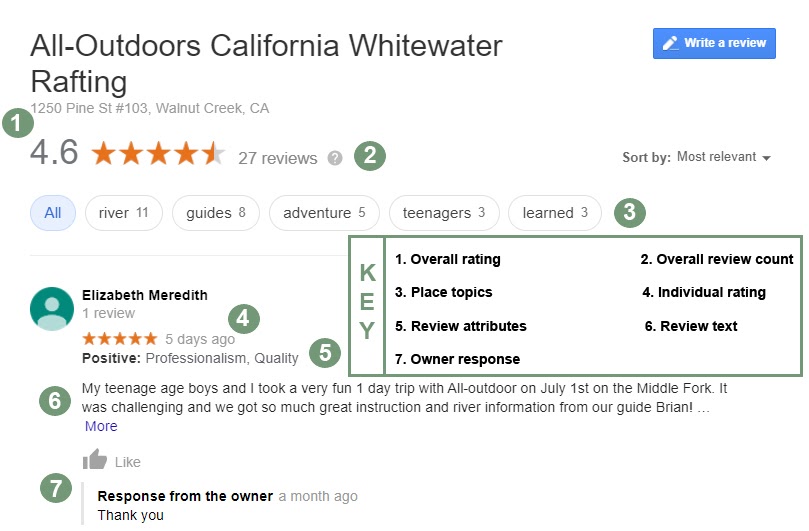Open Elizabeth Meredith's reviewer profile name
809x531 pixels.
point(145,295)
